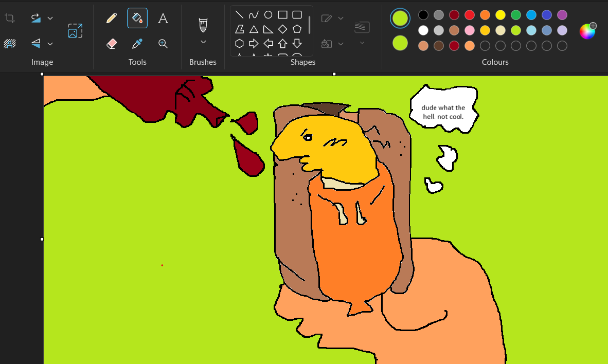Select the Right-angled triangle shape
The width and height of the screenshot is (608, 364).
(268, 29)
